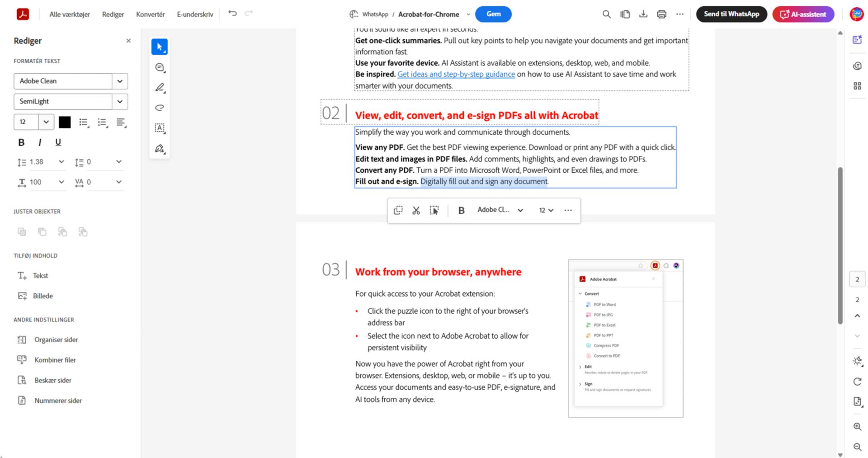The image size is (868, 458).
Task: Rotate the page view
Action: [x=857, y=382]
